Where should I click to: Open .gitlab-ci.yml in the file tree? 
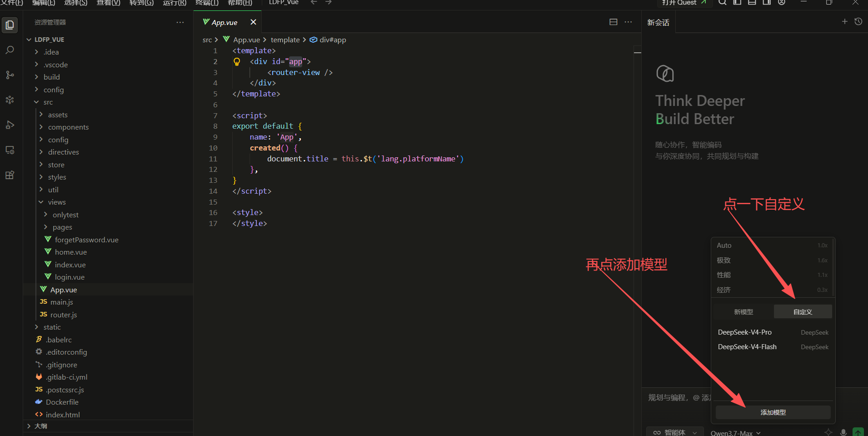108,377
